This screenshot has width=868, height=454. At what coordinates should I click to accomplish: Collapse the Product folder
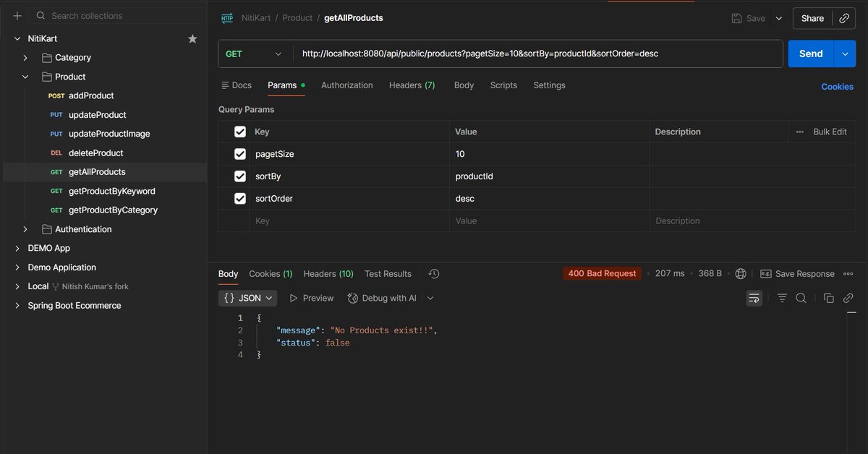[x=25, y=77]
